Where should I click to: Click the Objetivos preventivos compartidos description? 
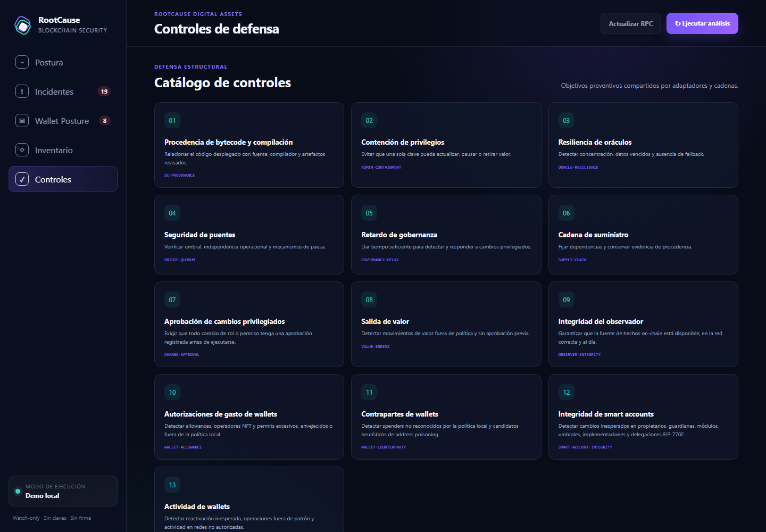(650, 86)
